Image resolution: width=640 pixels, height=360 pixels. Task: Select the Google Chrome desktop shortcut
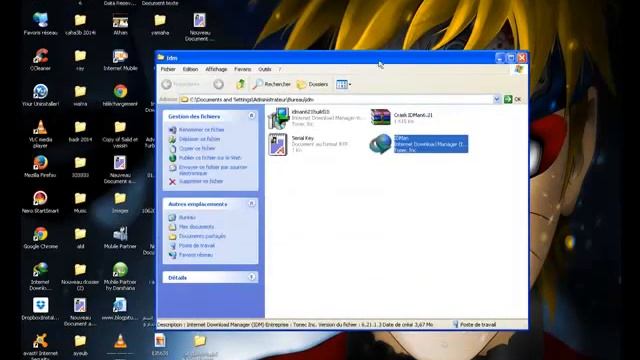click(x=40, y=237)
